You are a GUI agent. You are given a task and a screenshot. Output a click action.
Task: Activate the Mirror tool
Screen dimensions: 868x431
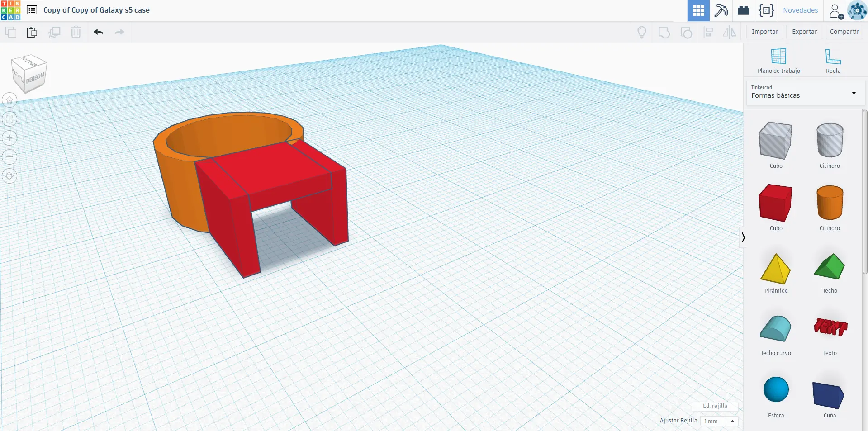click(730, 32)
